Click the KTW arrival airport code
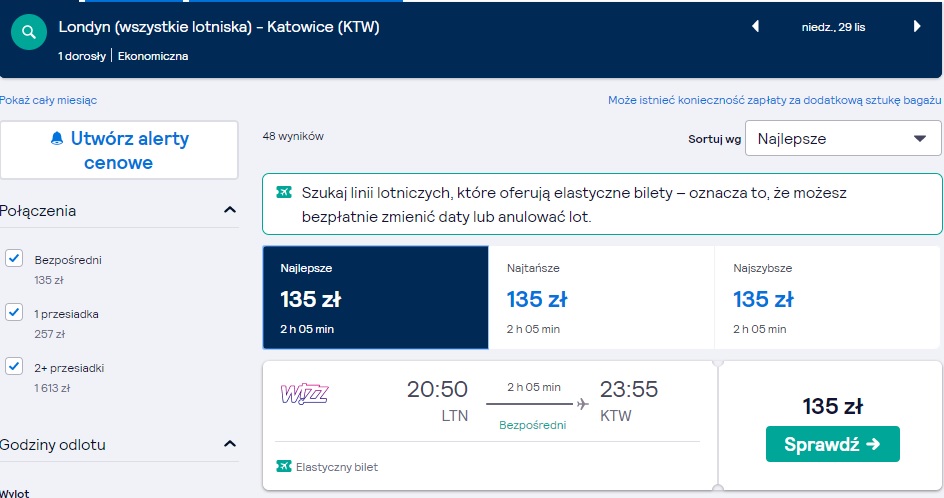The width and height of the screenshot is (944, 498). tap(615, 416)
